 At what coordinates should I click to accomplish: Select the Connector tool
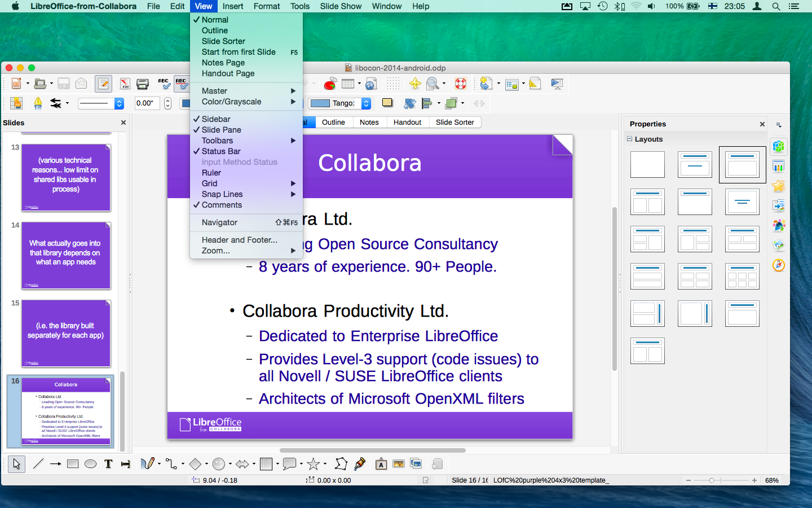pos(171,464)
